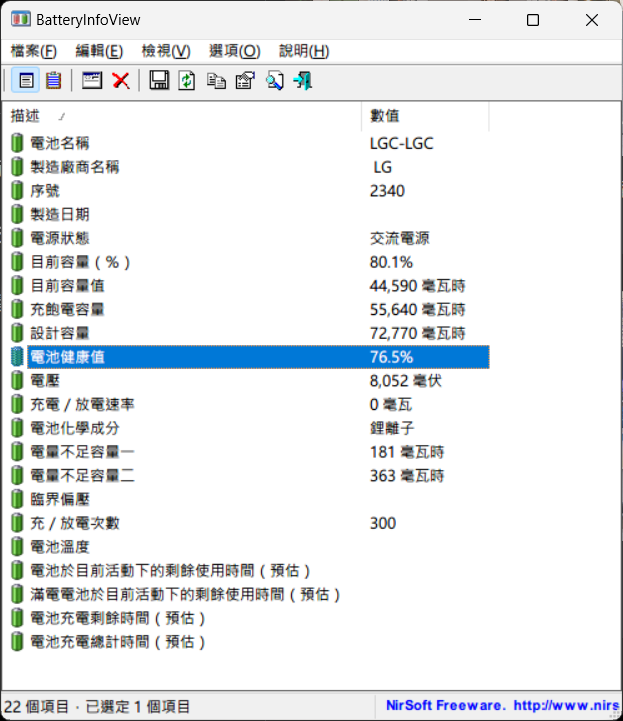Screen dimensions: 623x721
Task: Open the 檔案(F) menu
Action: [34, 51]
